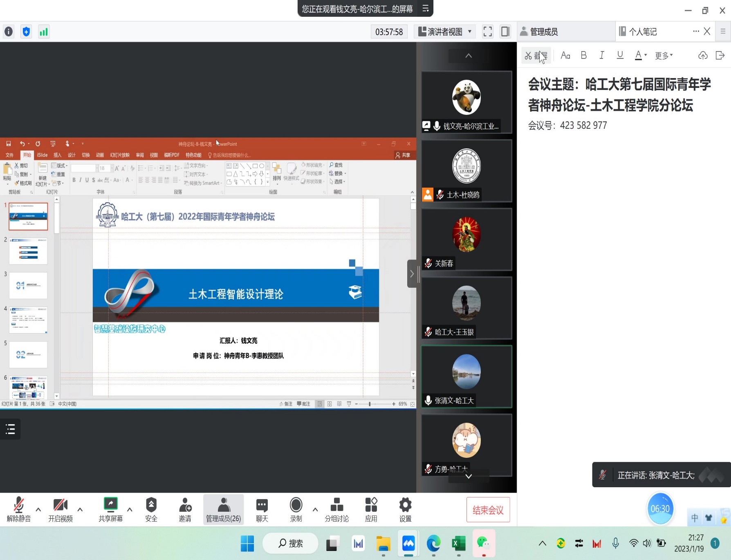Open the meeting Settings gear
731x560 pixels.
[x=405, y=509]
